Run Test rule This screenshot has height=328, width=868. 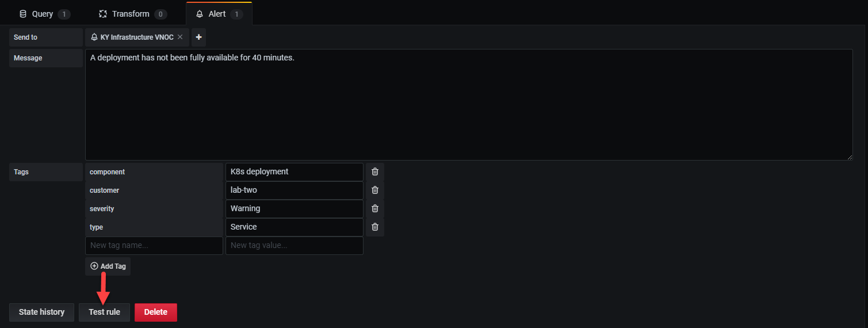coord(104,312)
